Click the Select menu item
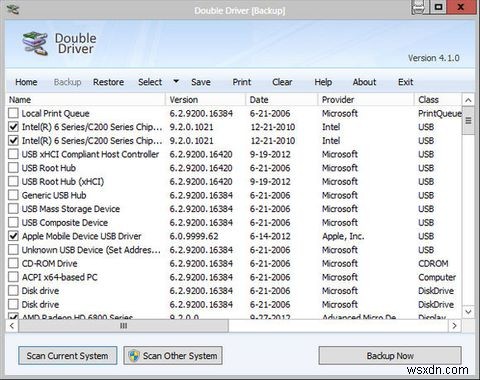Viewport: 480px width, 380px height. (x=150, y=82)
